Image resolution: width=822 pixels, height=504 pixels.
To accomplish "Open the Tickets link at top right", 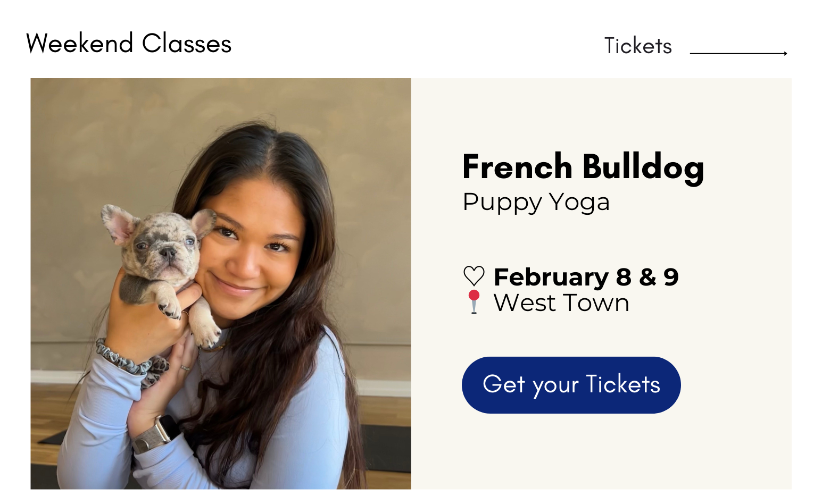I will click(638, 46).
